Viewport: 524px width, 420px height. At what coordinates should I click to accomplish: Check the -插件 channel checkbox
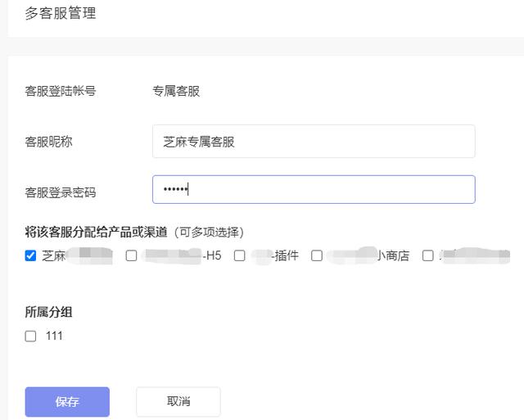click(239, 256)
